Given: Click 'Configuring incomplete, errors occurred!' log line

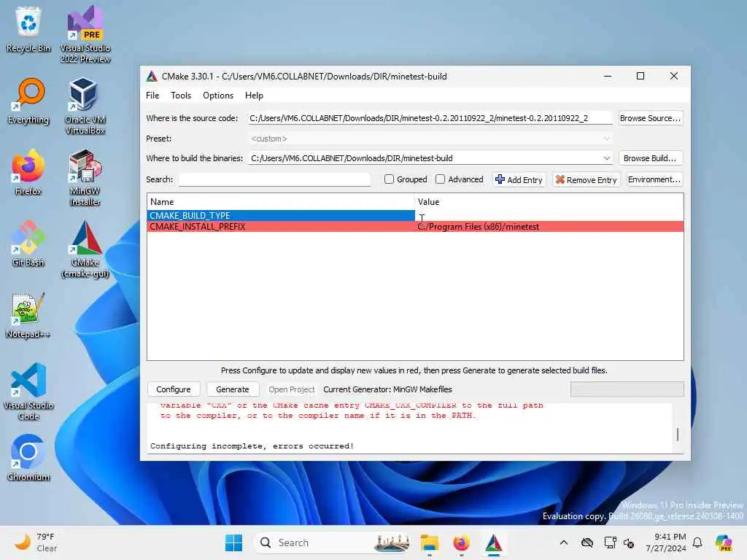Looking at the screenshot, I should (252, 446).
